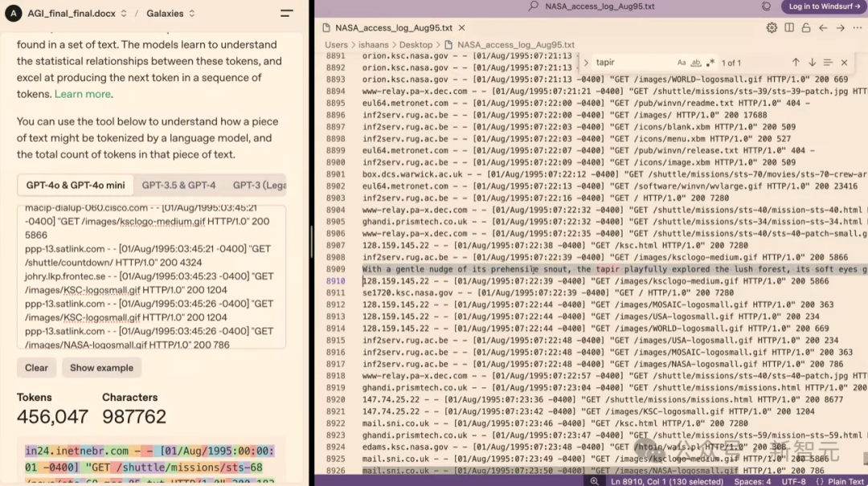Click Desktop in breadcrumb path
Image resolution: width=868 pixels, height=486 pixels.
coord(416,45)
